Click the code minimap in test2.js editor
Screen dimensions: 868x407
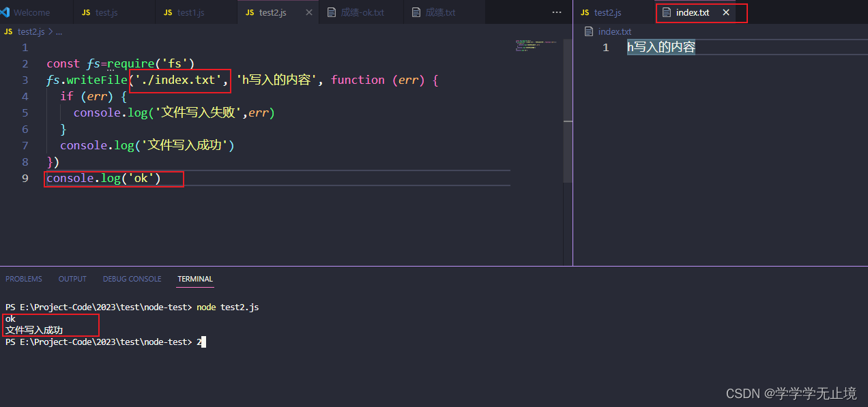pos(536,46)
